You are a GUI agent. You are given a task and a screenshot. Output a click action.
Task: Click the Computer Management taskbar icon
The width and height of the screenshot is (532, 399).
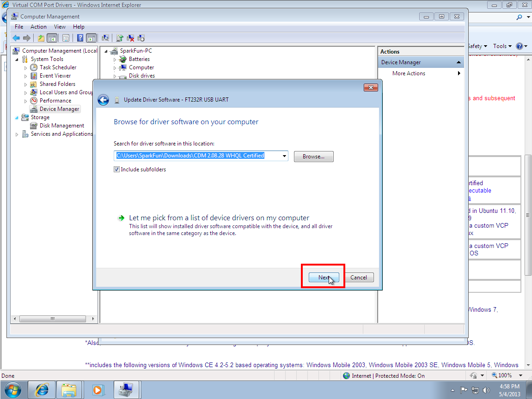[x=126, y=390]
